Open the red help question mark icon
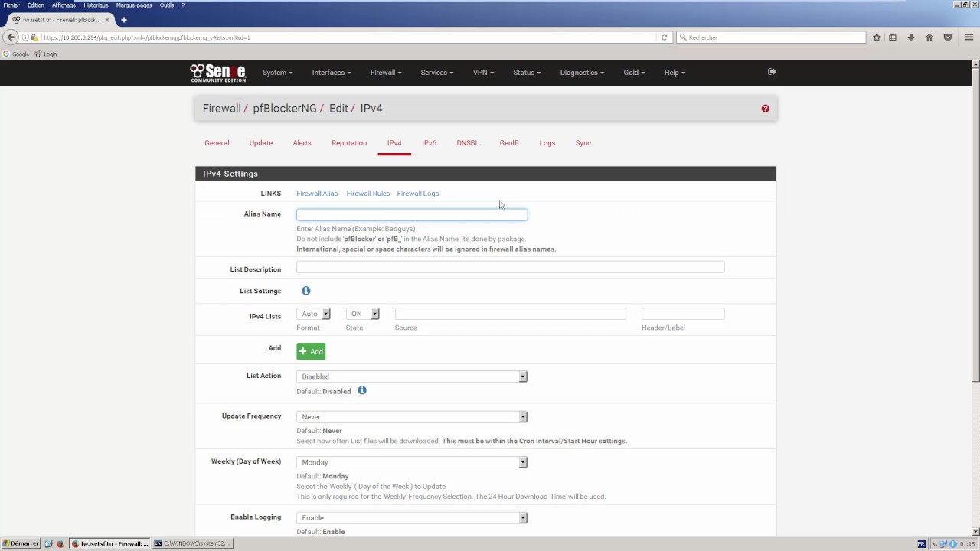This screenshot has height=551, width=980. pos(765,109)
